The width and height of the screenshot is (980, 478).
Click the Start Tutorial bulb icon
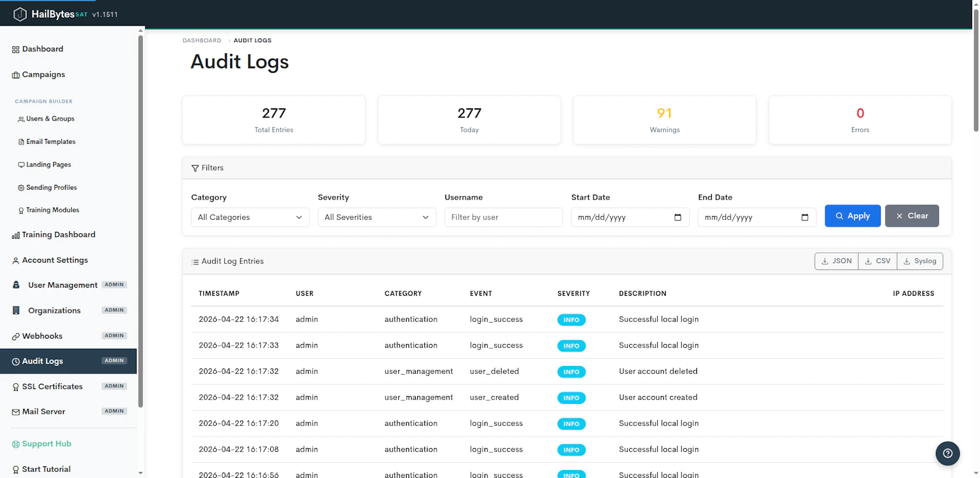tap(16, 469)
